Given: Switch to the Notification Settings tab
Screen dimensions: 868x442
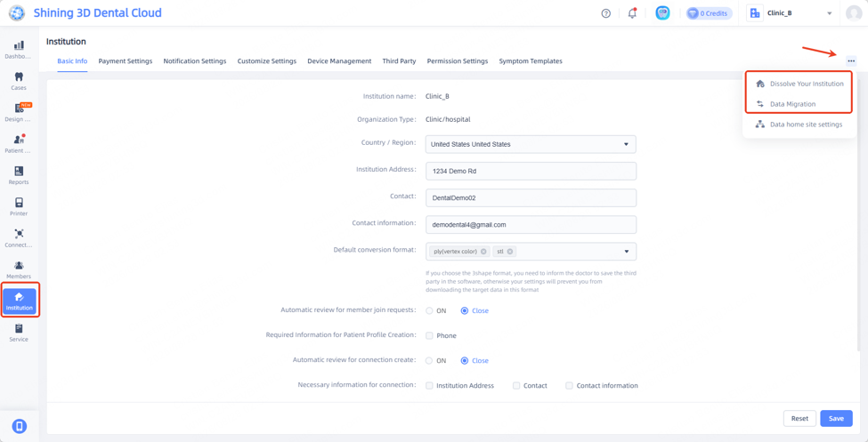Looking at the screenshot, I should pyautogui.click(x=195, y=60).
